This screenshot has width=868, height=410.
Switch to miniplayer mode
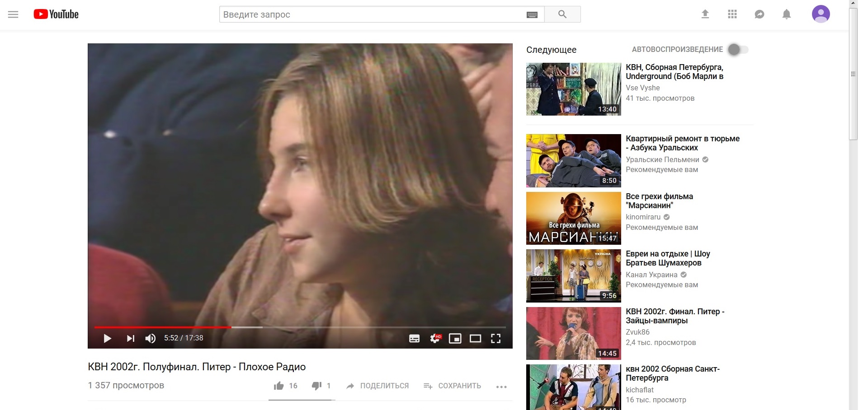pyautogui.click(x=455, y=338)
